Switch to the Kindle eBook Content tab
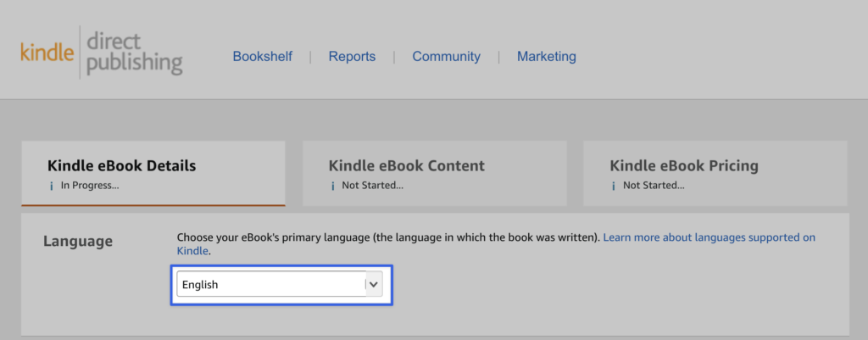 pyautogui.click(x=435, y=173)
